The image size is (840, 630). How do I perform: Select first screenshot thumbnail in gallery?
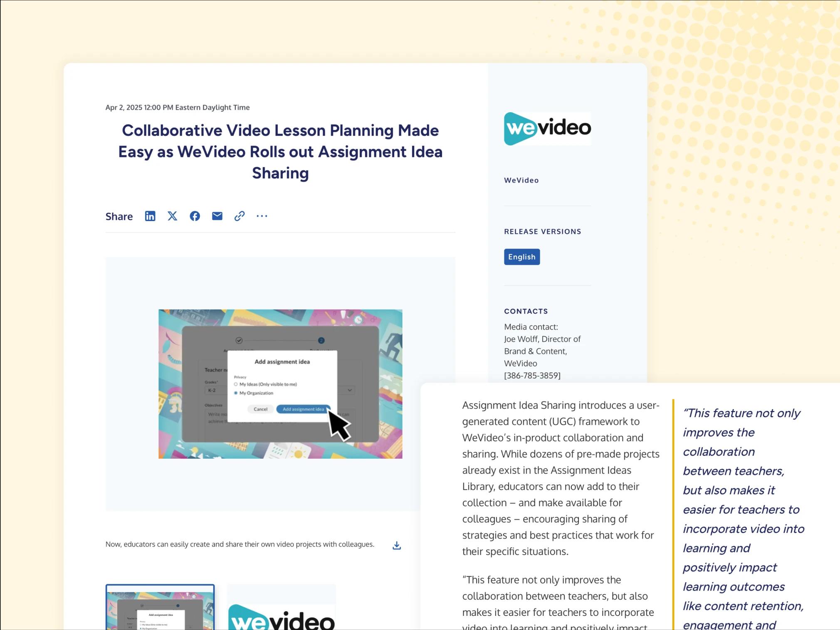click(160, 607)
